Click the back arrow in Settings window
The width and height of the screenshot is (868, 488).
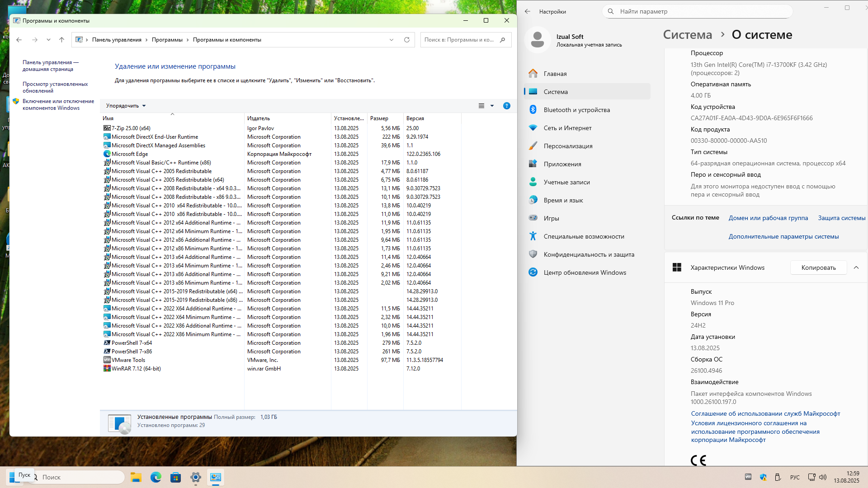pos(528,11)
